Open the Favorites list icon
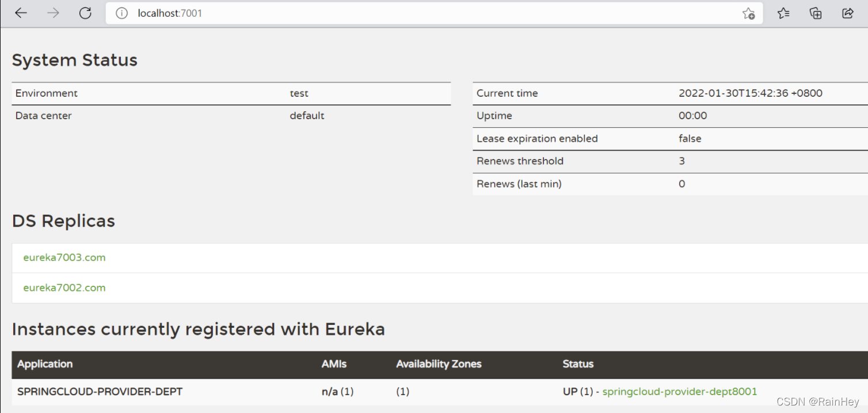The image size is (868, 413). pyautogui.click(x=783, y=13)
